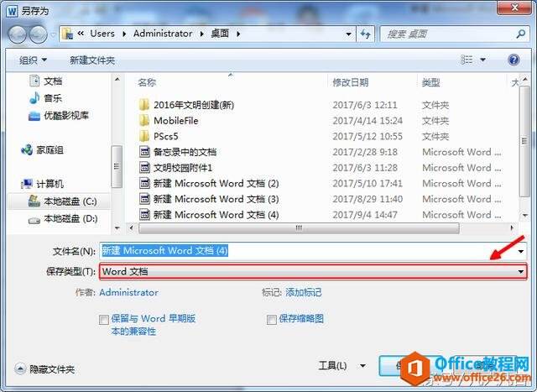This screenshot has width=537, height=392.
Task: Click date 2017/6/3 12:11
Action: pyautogui.click(x=365, y=105)
